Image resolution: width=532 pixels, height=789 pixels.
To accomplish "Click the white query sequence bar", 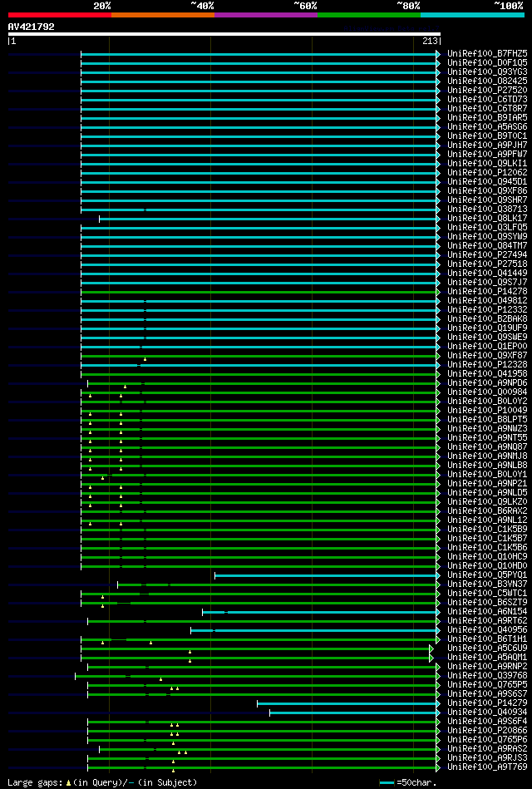I will pyautogui.click(x=224, y=34).
